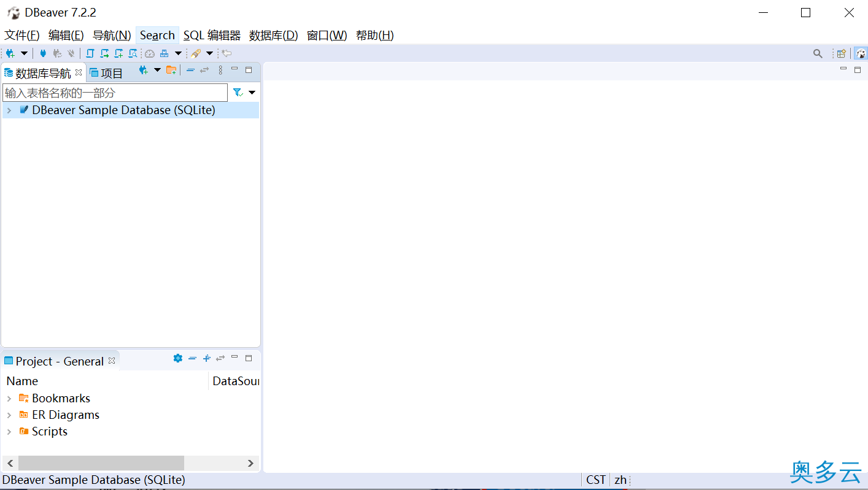Click Collapse All icon in database navigator
Image resolution: width=868 pixels, height=490 pixels.
click(x=190, y=71)
